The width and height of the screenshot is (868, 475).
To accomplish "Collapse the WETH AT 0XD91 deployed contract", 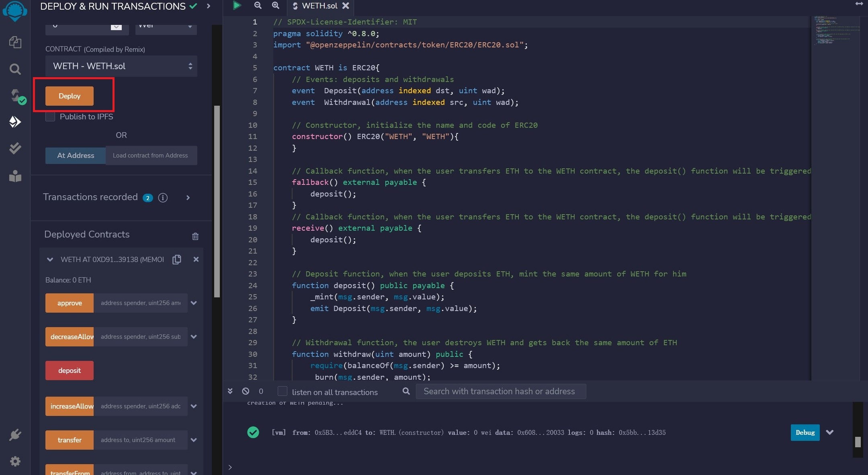I will click(x=50, y=260).
